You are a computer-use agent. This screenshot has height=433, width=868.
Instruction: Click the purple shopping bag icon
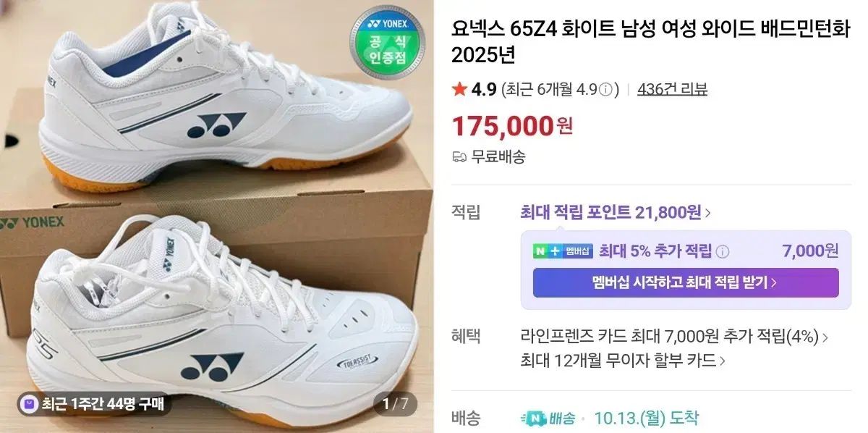(x=29, y=403)
